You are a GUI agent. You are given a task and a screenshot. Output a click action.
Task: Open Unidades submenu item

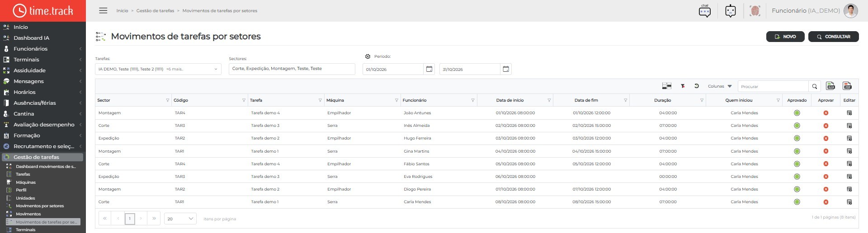[25, 198]
